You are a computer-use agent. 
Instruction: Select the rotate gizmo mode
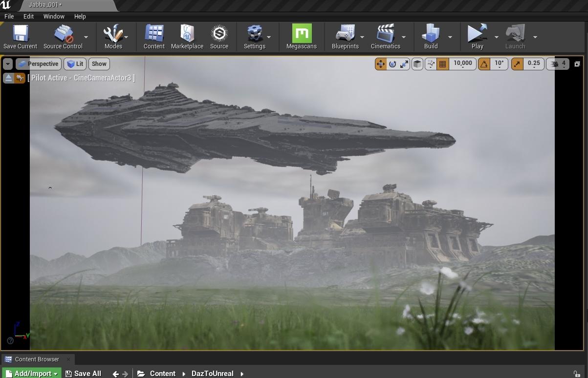coord(392,64)
